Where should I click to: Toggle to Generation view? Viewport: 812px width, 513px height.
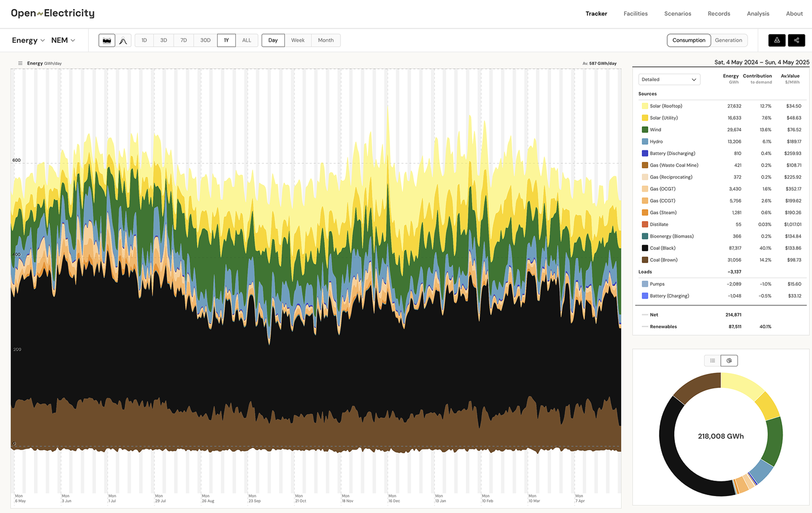click(x=728, y=40)
